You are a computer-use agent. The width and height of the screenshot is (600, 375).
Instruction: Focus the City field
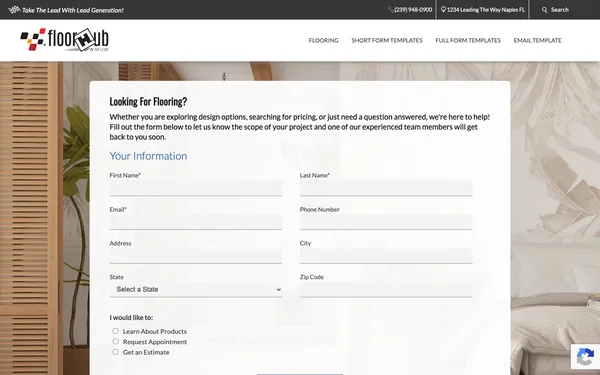[x=386, y=256]
